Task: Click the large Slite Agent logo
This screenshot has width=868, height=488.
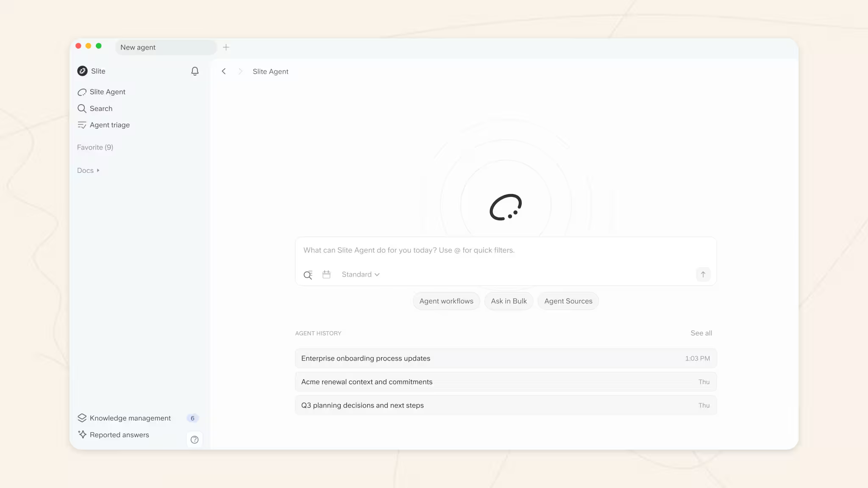Action: 506,207
